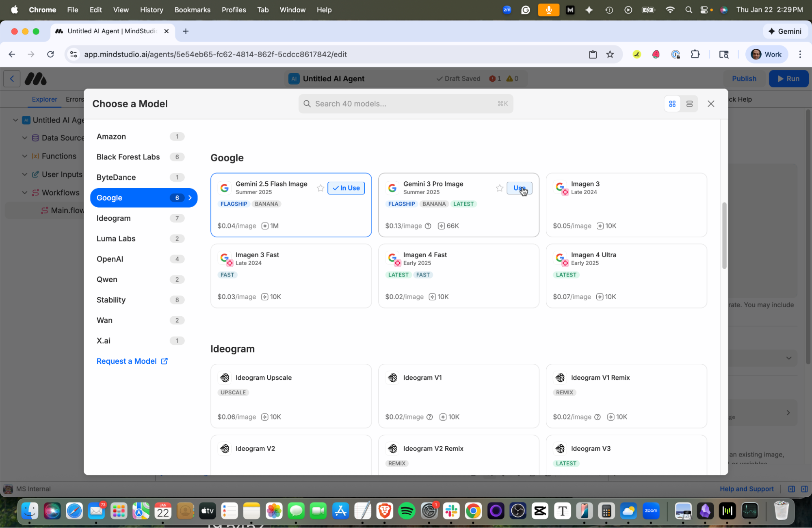Screen dimensions: 812x528
Task: Switch model list to list view
Action: pos(689,104)
